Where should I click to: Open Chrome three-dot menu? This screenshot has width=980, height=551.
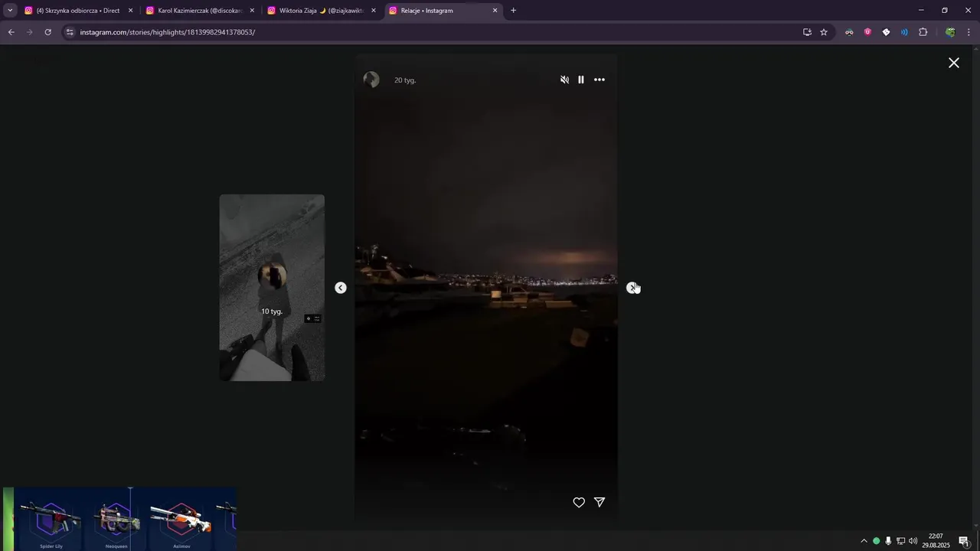point(969,32)
